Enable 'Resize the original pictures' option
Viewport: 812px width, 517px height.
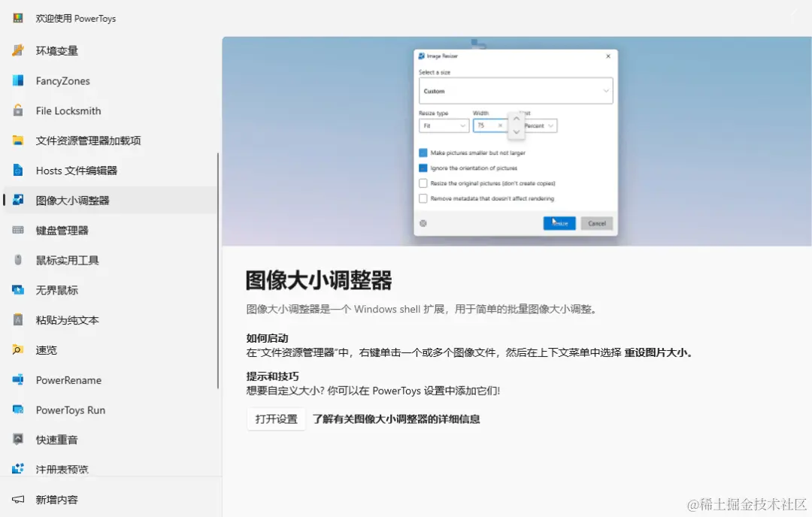click(x=423, y=183)
